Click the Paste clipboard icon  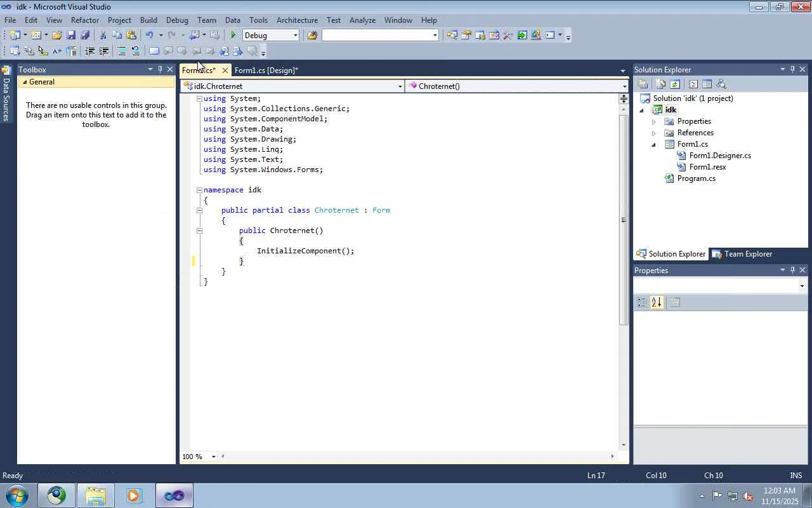131,36
